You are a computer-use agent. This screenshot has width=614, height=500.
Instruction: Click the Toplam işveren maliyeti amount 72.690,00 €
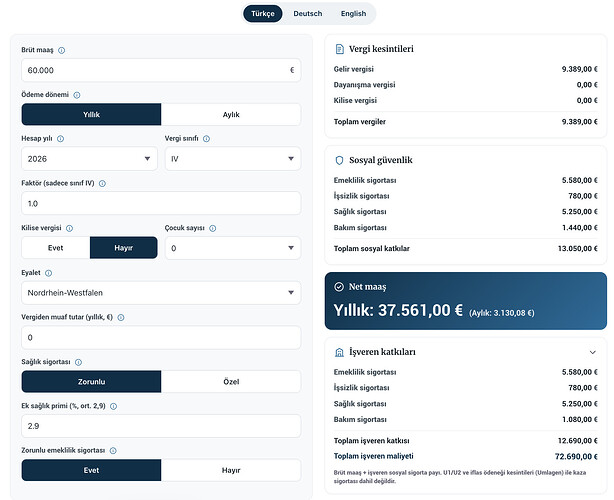pyautogui.click(x=576, y=457)
